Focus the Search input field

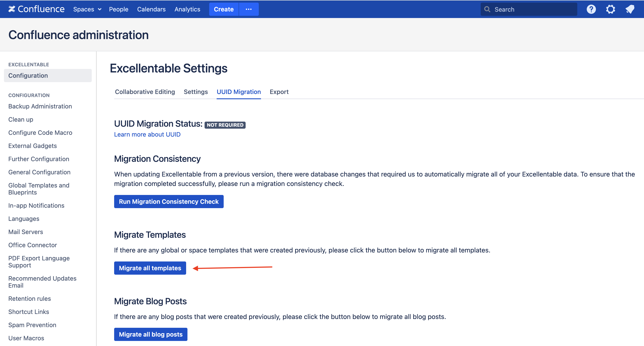(529, 9)
